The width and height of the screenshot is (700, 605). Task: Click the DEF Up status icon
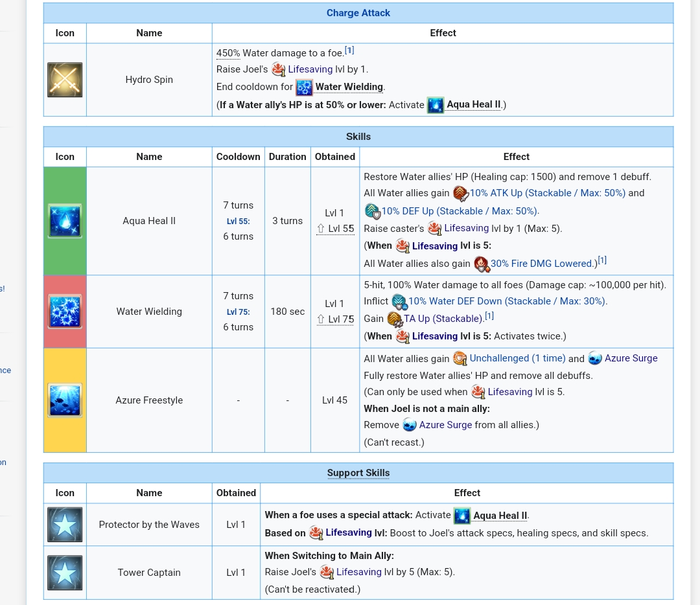coord(372,211)
